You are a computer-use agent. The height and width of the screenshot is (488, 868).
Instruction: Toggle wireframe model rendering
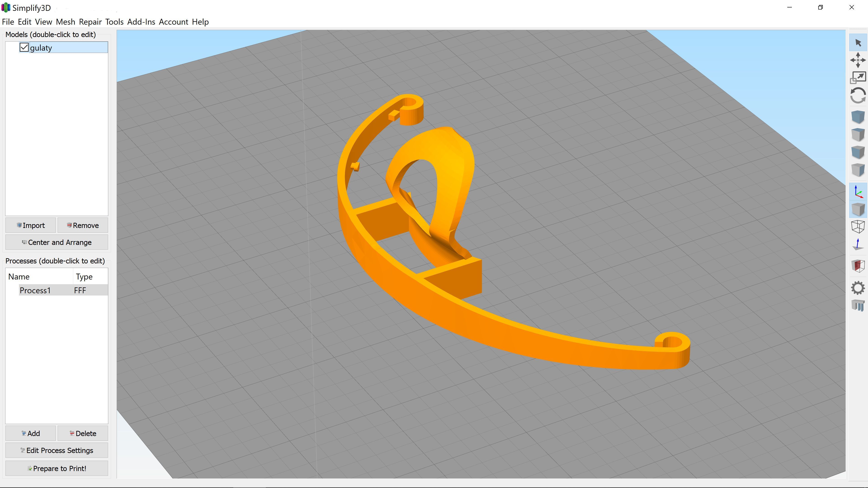coord(858,227)
